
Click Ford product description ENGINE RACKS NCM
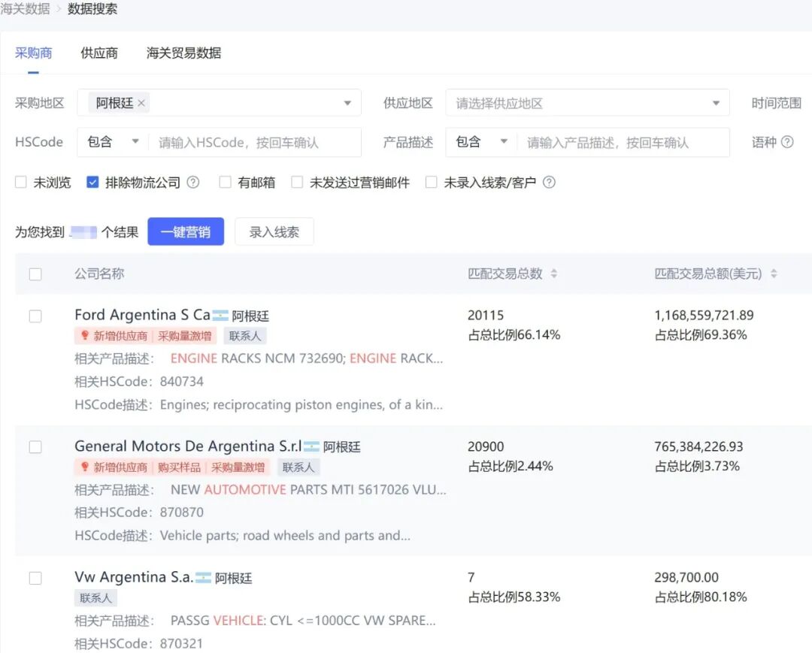(x=307, y=358)
